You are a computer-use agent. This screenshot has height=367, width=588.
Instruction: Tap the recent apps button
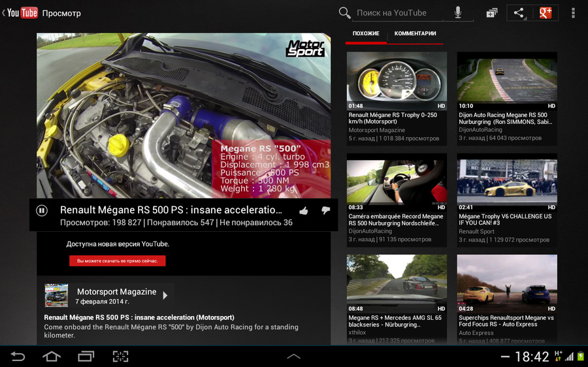(86, 356)
